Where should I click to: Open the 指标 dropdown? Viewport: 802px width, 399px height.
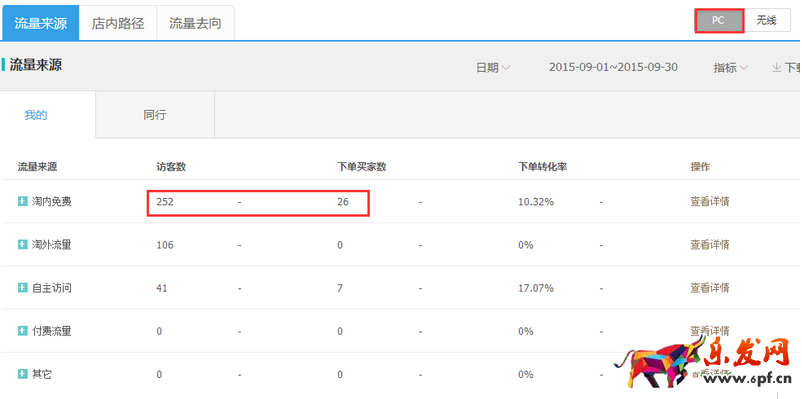pyautogui.click(x=731, y=68)
